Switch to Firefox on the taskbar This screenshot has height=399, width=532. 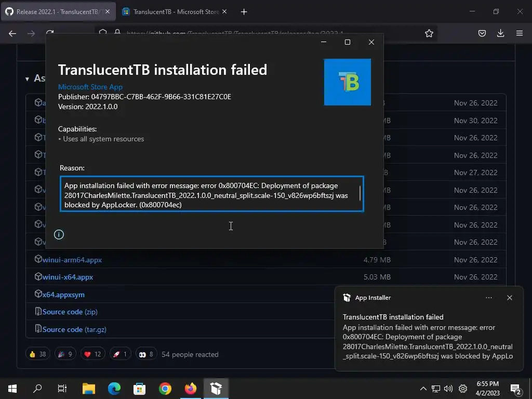pos(190,389)
